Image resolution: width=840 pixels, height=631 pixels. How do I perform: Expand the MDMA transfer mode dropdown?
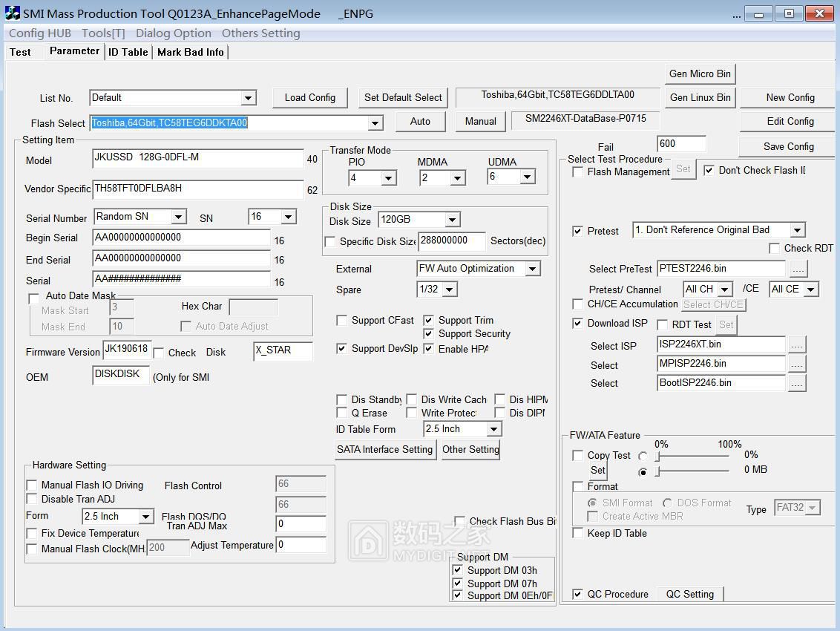[x=457, y=178]
